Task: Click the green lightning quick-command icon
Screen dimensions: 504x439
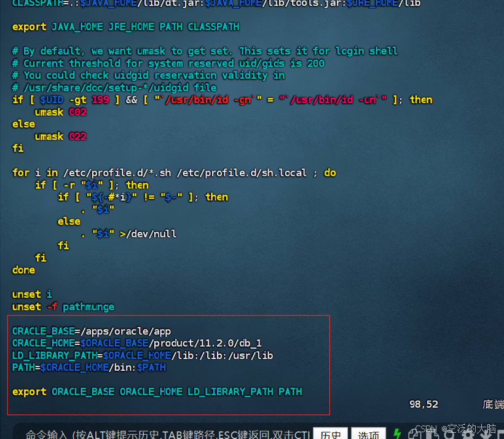Action: pos(397,434)
